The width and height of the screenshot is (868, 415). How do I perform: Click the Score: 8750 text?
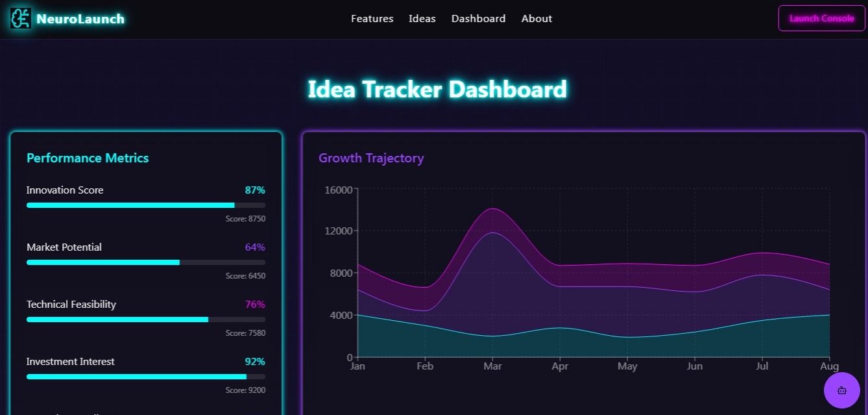point(245,219)
